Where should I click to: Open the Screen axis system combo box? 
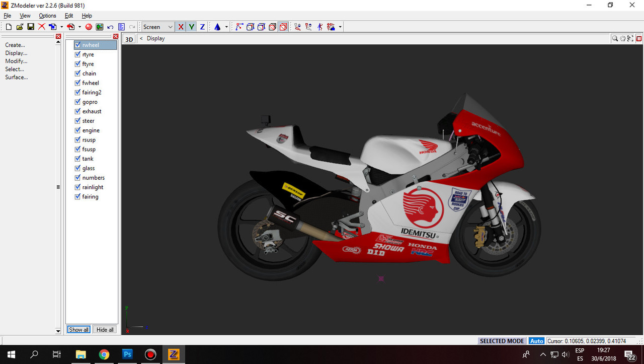[158, 27]
